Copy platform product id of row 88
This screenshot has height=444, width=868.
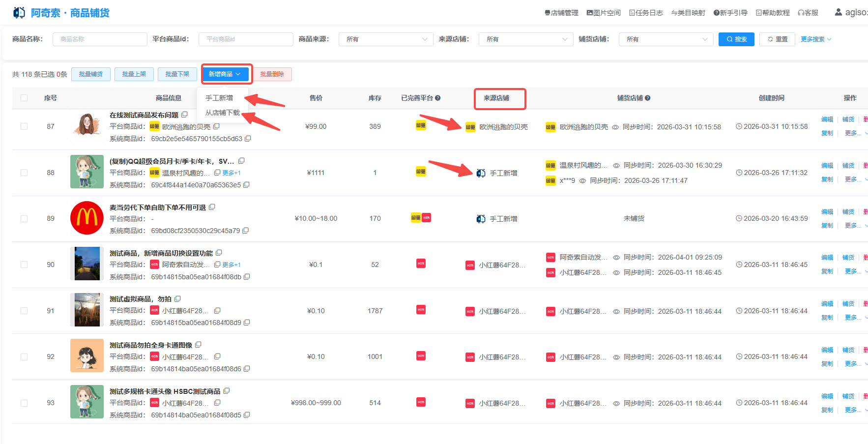(x=217, y=173)
